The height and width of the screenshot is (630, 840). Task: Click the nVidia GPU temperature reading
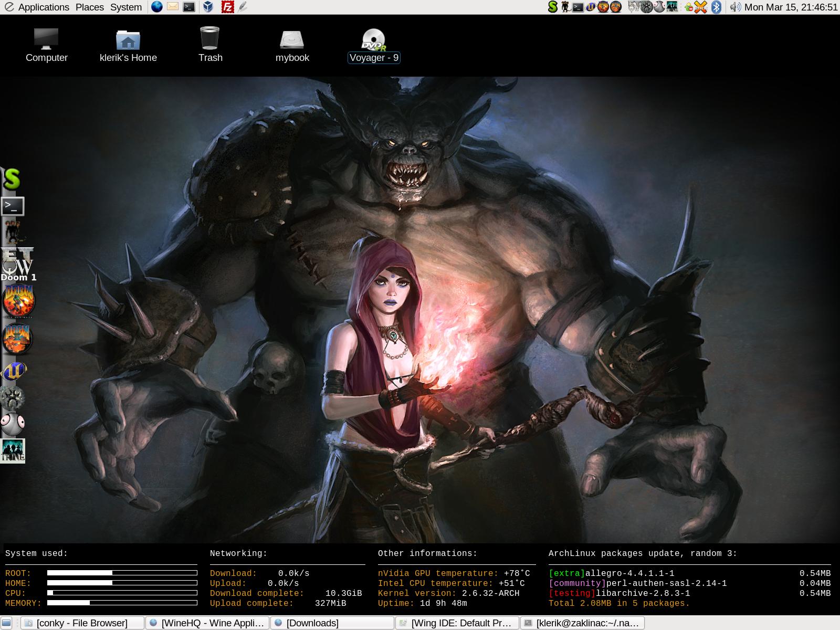[x=454, y=573]
